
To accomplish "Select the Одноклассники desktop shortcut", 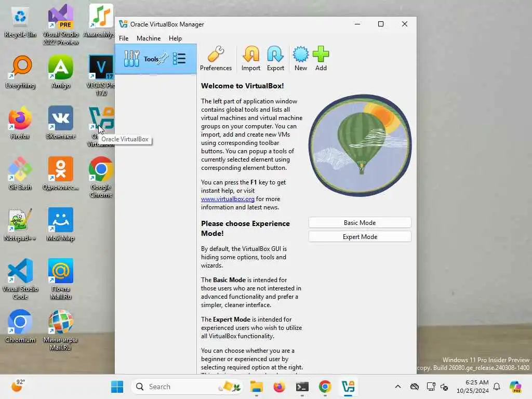I will pyautogui.click(x=61, y=174).
